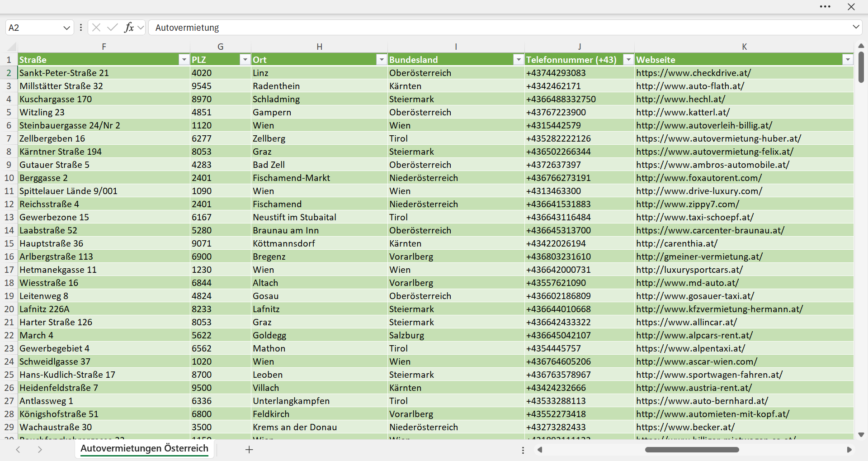The width and height of the screenshot is (868, 461).
Task: Click cell Spittelauer Lände 9/001
Action: pos(104,191)
